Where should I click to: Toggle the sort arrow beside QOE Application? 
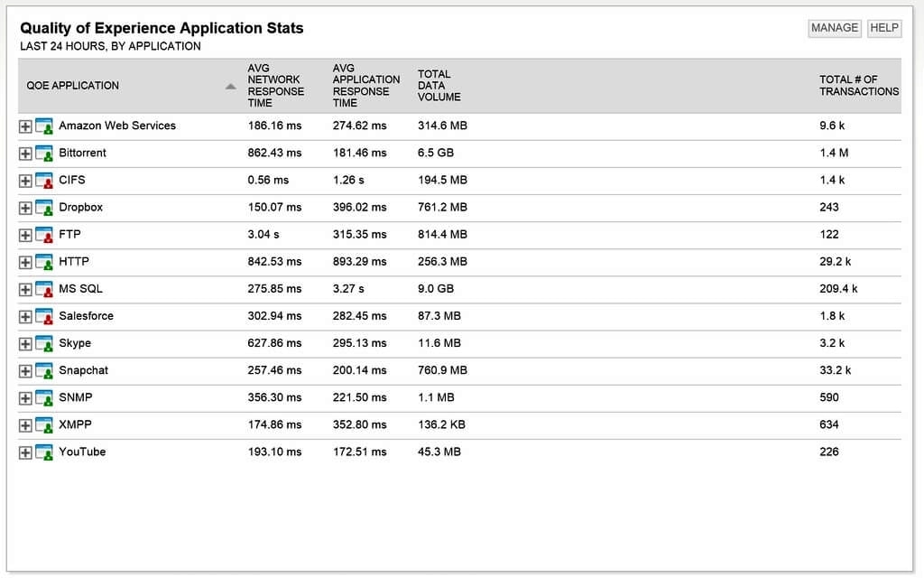(230, 87)
